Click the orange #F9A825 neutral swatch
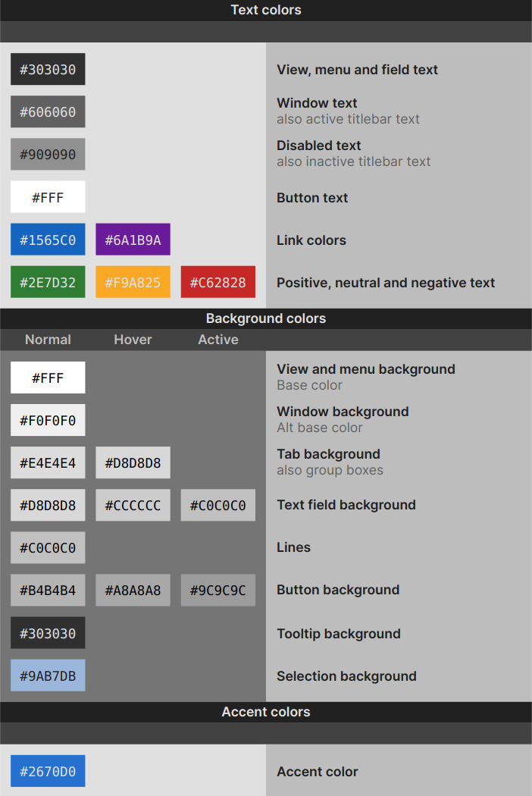Image resolution: width=532 pixels, height=796 pixels. click(133, 282)
